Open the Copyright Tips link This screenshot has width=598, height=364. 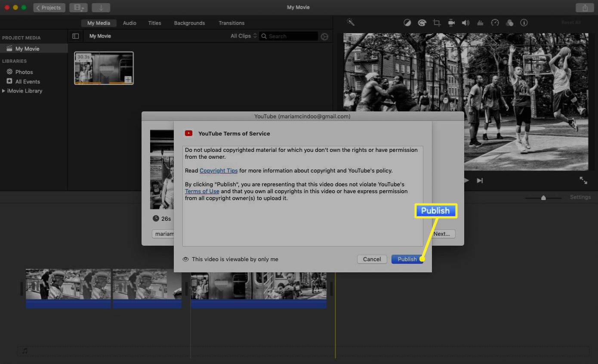219,170
